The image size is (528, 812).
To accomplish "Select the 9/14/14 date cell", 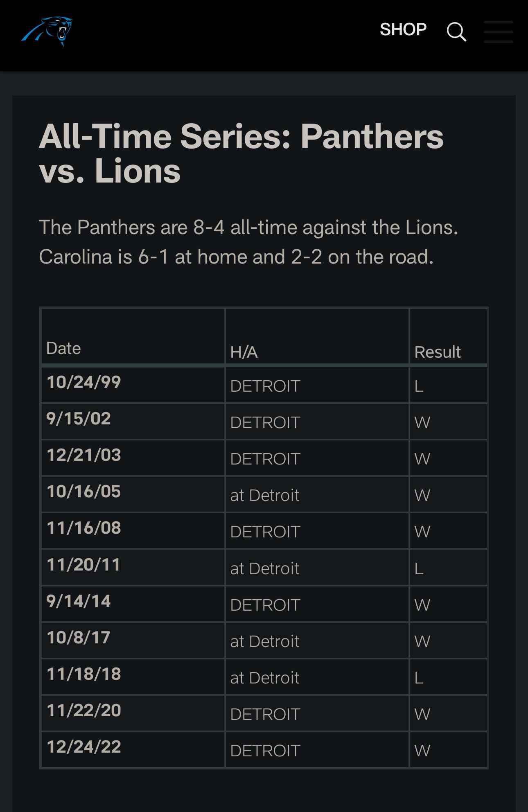I will 79,601.
